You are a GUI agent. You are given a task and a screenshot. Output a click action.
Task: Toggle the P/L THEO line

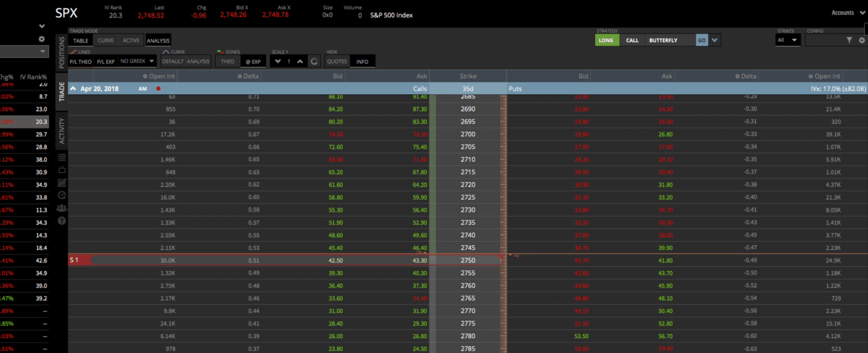pos(80,62)
